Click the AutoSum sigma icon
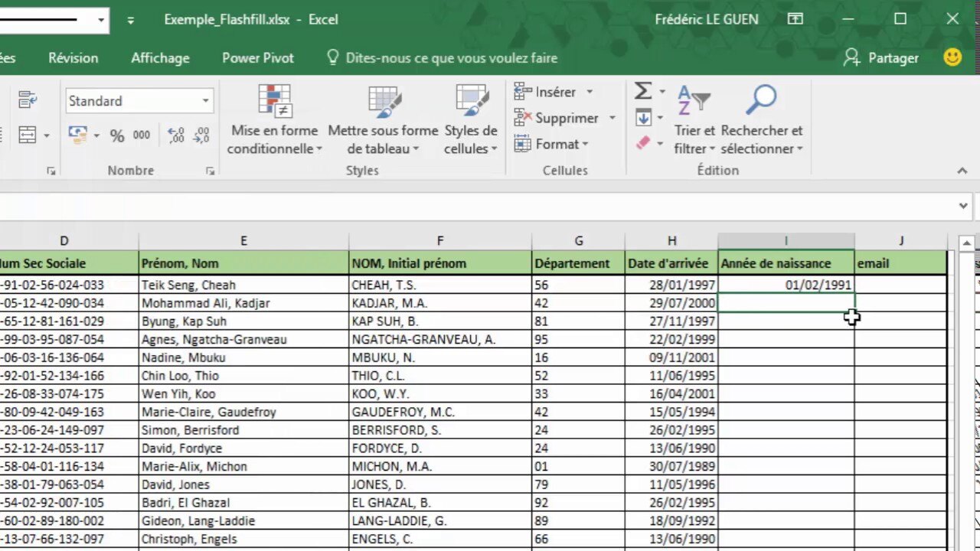The width and height of the screenshot is (980, 551). 643,92
